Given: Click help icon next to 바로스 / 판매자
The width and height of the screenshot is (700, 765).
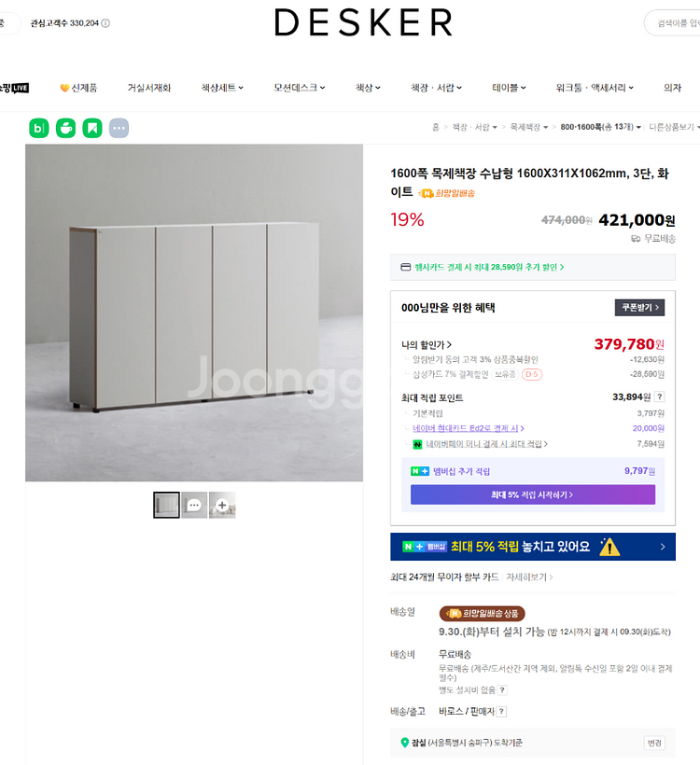Looking at the screenshot, I should 501,711.
